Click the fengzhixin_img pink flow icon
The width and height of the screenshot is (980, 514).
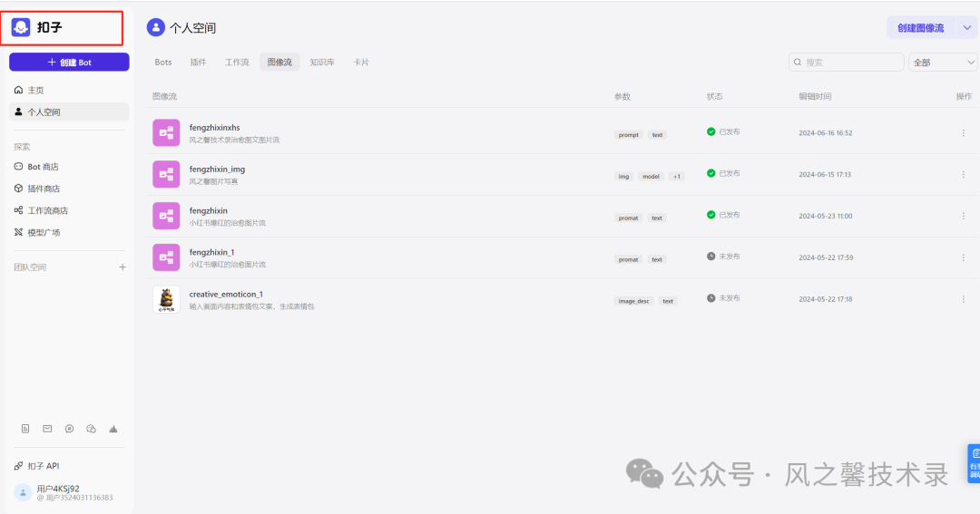pos(166,174)
